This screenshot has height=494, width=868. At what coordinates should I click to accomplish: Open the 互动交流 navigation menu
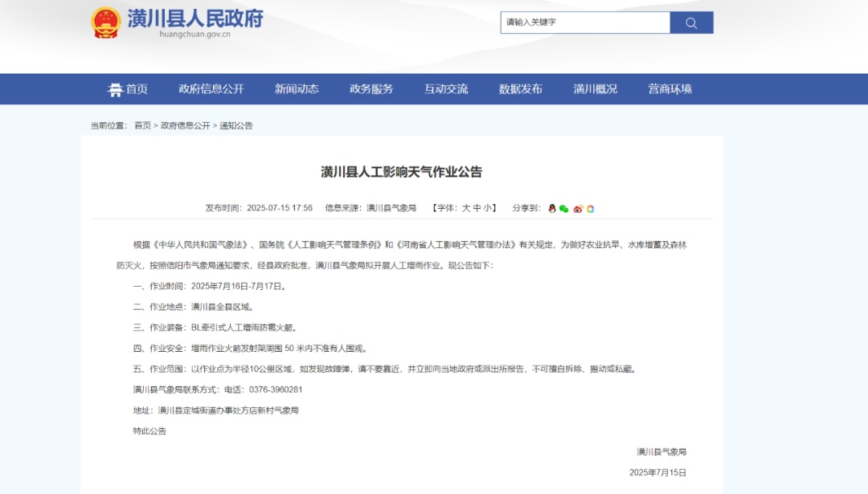click(x=446, y=89)
